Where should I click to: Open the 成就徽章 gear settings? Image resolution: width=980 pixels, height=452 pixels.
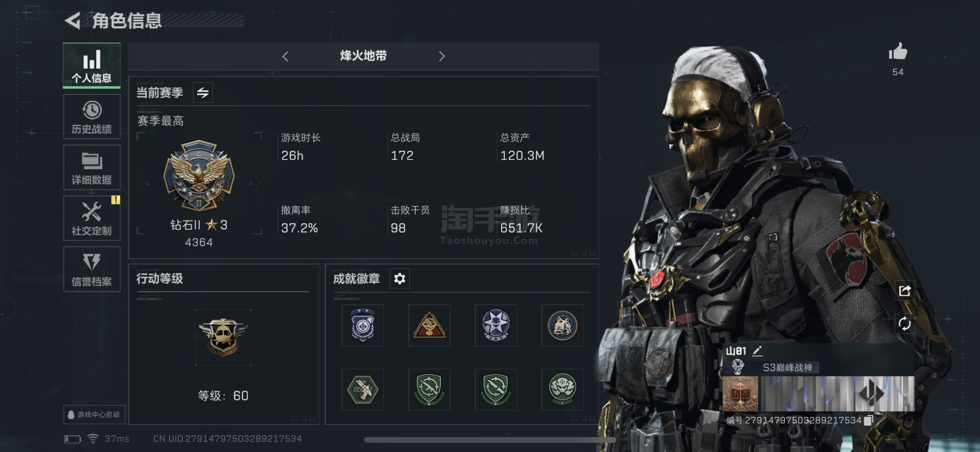point(400,279)
